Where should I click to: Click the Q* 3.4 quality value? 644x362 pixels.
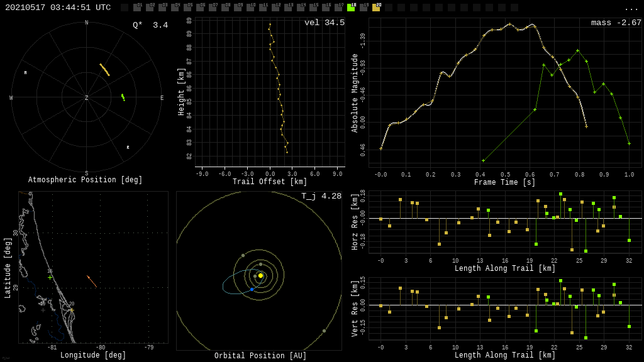coord(150,25)
